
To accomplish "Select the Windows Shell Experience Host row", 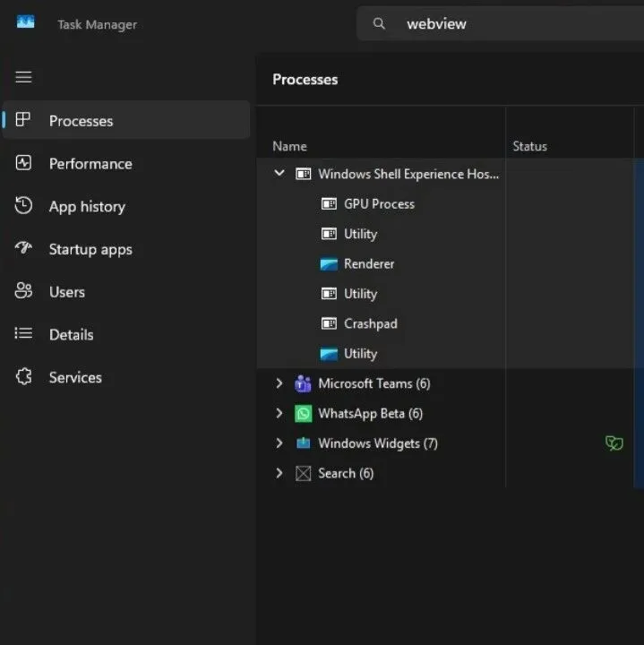I will [450, 174].
